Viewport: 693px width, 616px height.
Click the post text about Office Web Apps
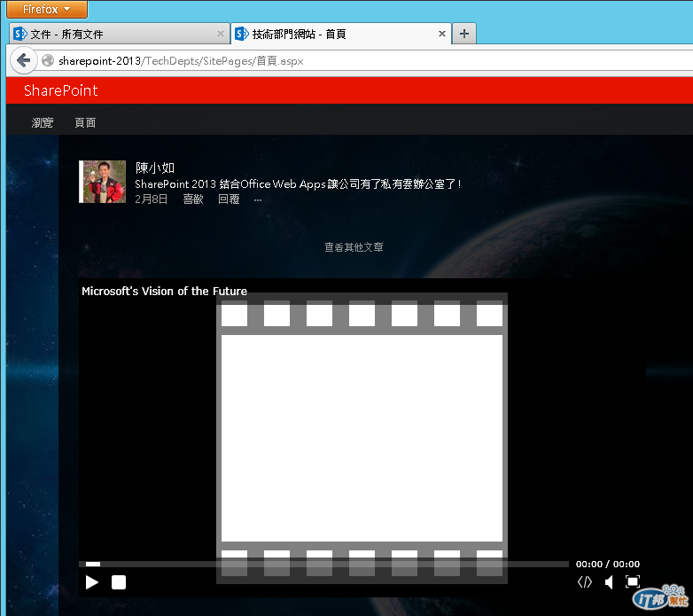point(298,183)
